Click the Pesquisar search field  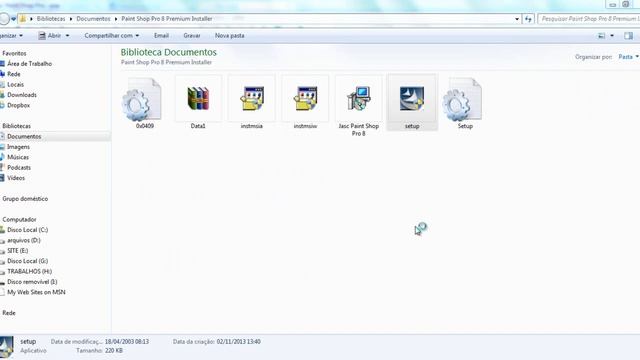(x=589, y=19)
